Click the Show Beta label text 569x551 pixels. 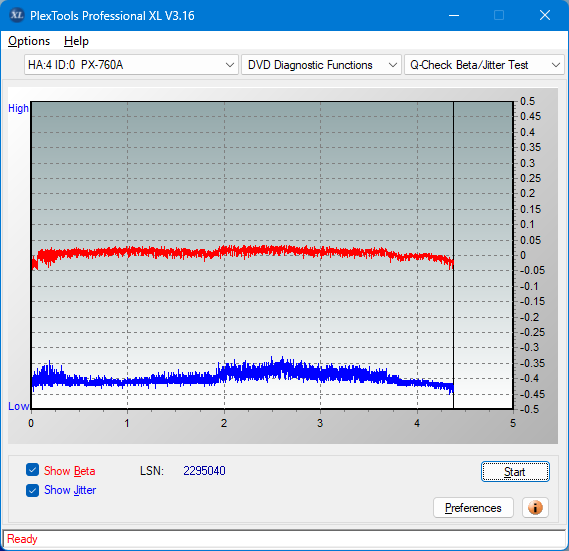[70, 471]
